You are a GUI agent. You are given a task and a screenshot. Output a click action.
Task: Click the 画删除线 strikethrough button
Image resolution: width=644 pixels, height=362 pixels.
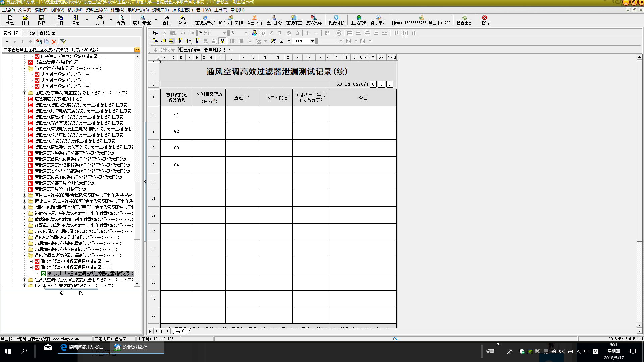click(x=215, y=50)
